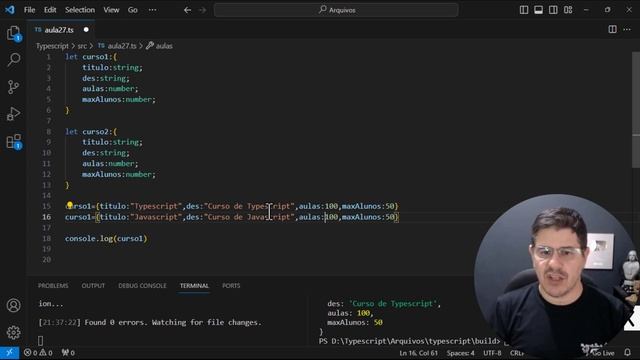Close the unsaved aula27.ts tab dot
Screen dimensions: 640x360
tap(86, 30)
